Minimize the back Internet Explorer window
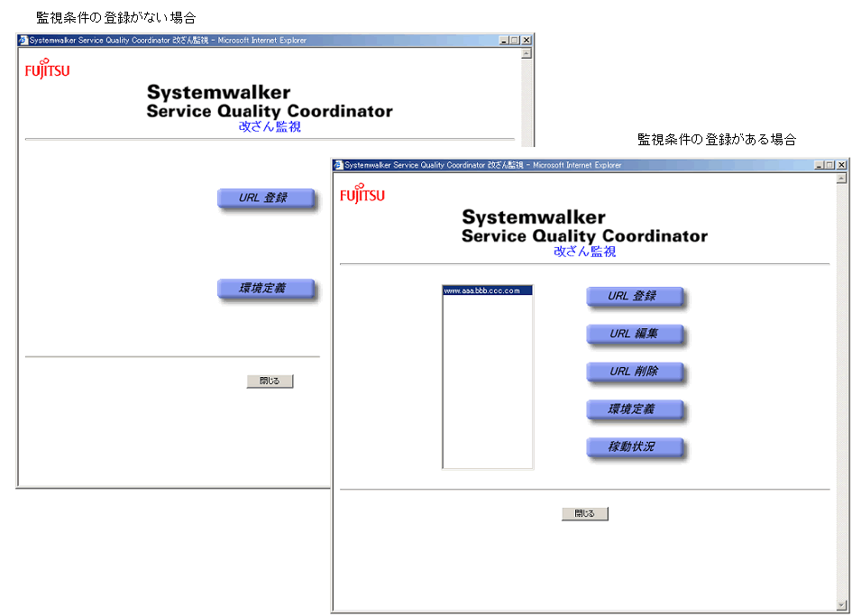Viewport: 852px width, 616px height. (x=504, y=41)
